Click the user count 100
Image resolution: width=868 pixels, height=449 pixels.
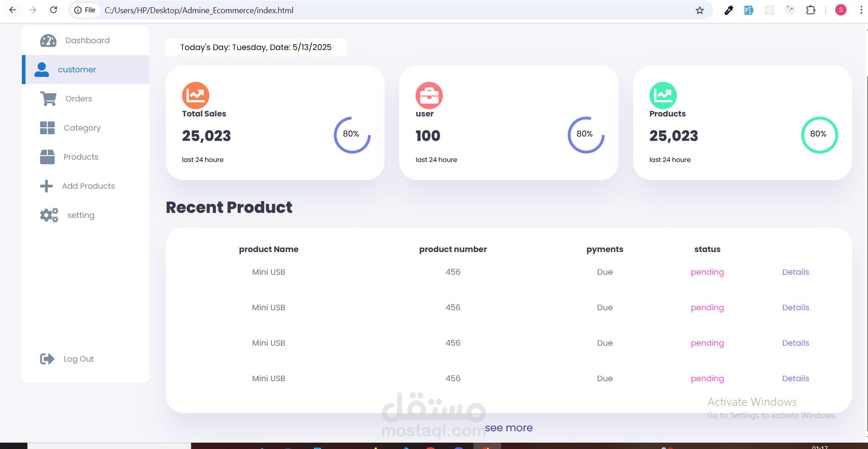click(x=428, y=136)
